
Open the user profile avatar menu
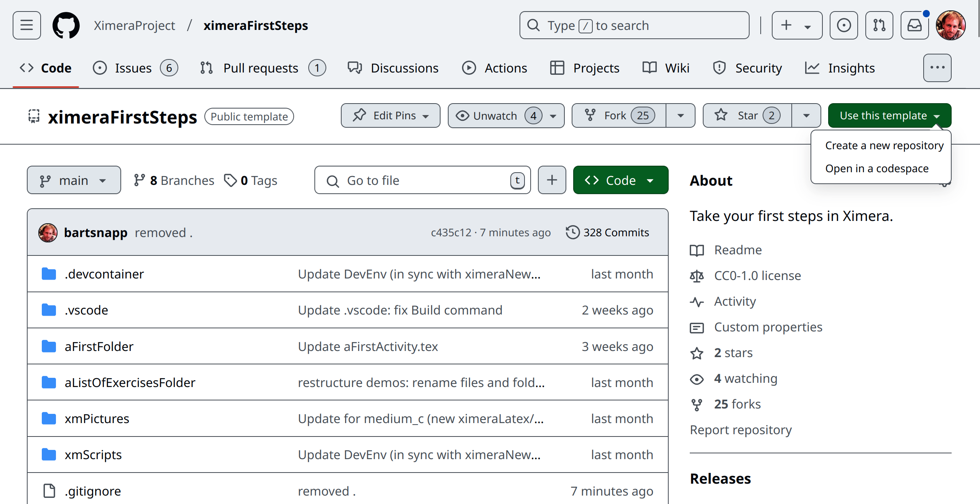(950, 25)
